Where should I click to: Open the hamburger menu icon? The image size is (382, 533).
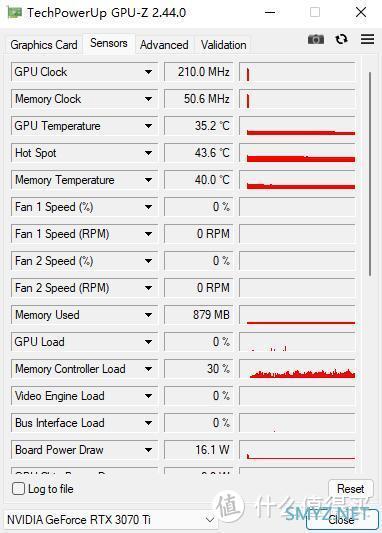pos(367,39)
